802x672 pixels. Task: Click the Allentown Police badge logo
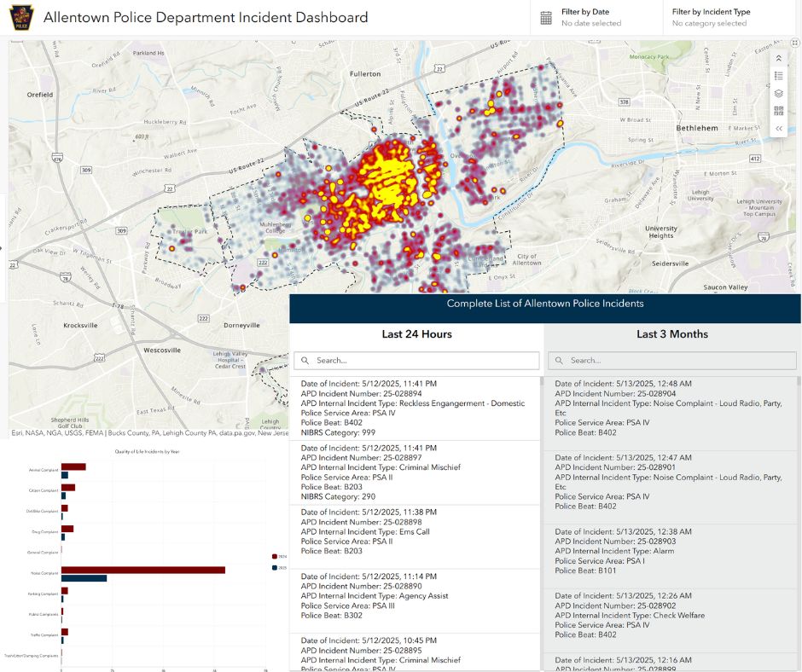click(x=21, y=18)
